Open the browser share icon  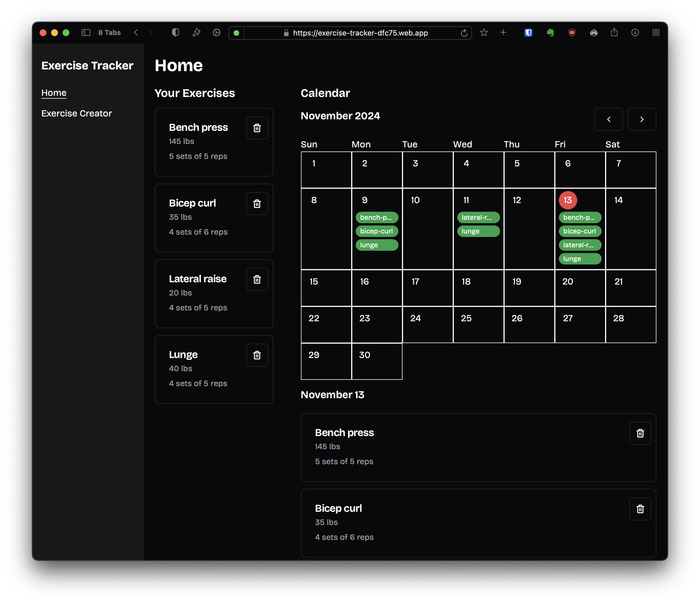(614, 33)
